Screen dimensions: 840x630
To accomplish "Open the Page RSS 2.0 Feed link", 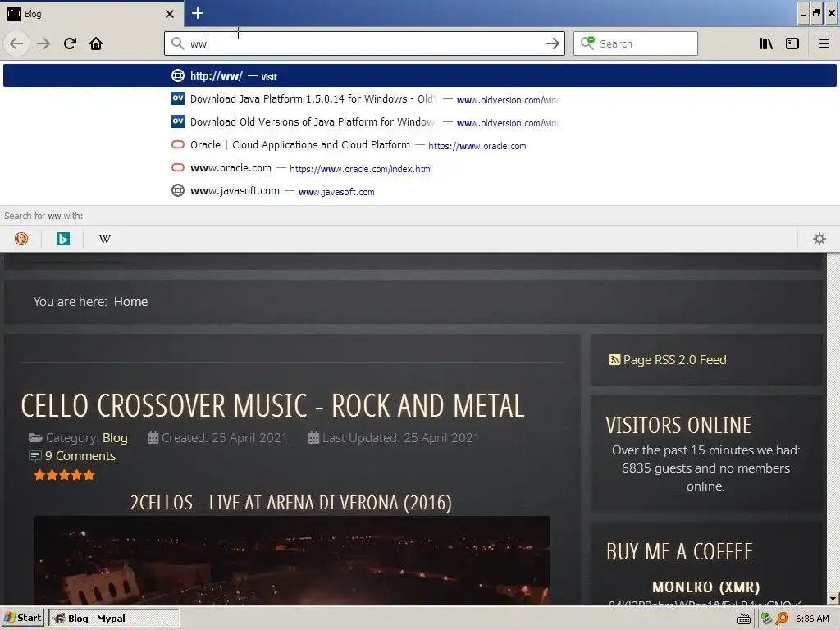I will (668, 360).
